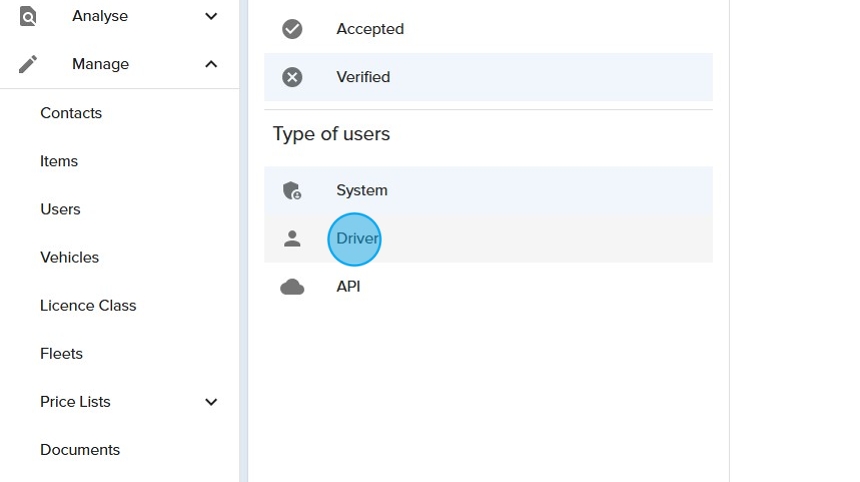Choose the API user type label
Screen dimensions: 860x482
coord(348,287)
